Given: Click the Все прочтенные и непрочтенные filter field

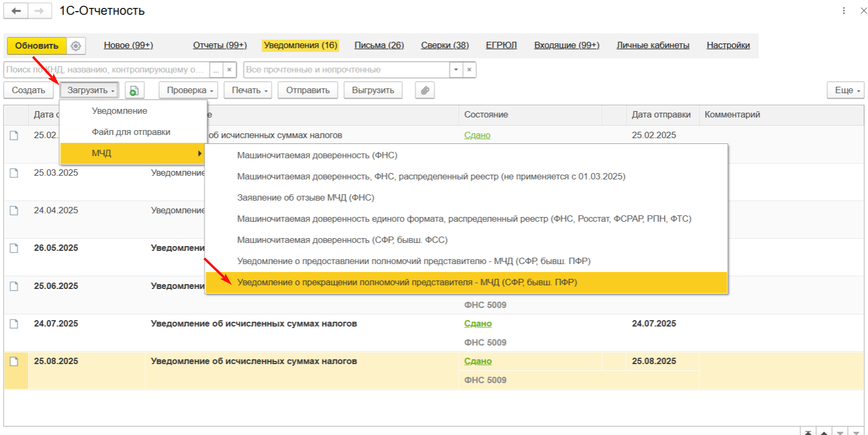Looking at the screenshot, I should pos(347,70).
